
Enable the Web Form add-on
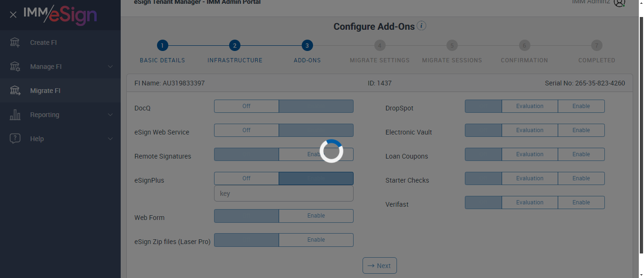tap(316, 216)
